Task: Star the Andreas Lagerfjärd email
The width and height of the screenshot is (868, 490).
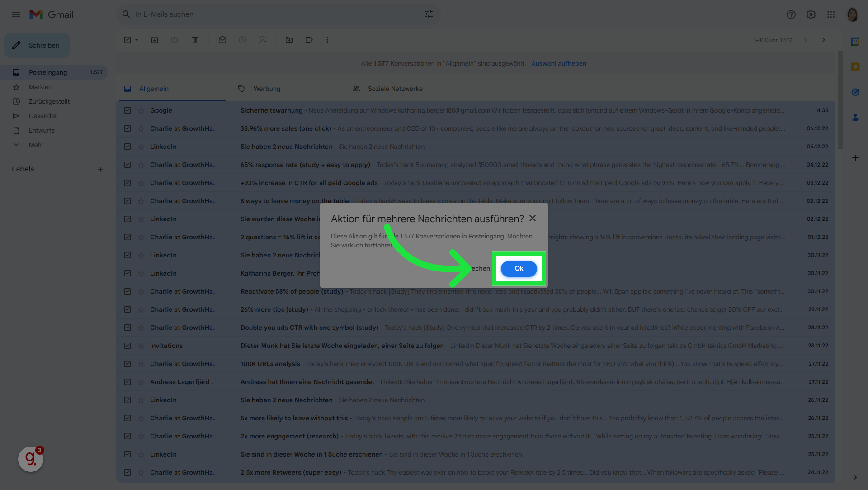Action: pyautogui.click(x=141, y=382)
